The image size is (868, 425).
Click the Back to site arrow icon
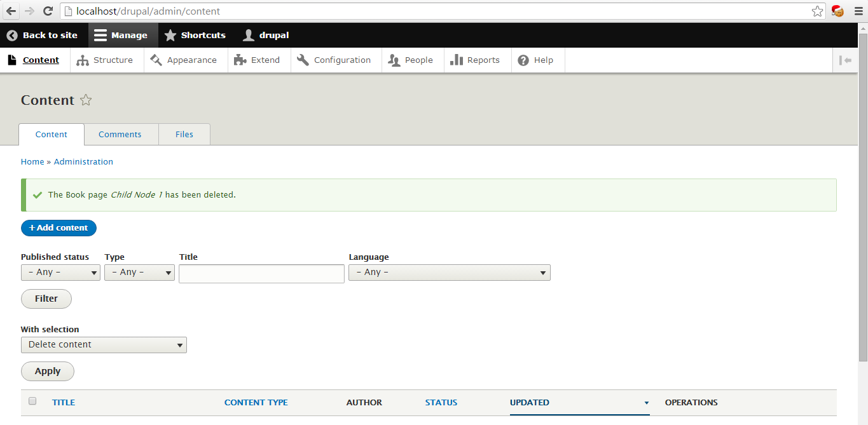coord(12,36)
